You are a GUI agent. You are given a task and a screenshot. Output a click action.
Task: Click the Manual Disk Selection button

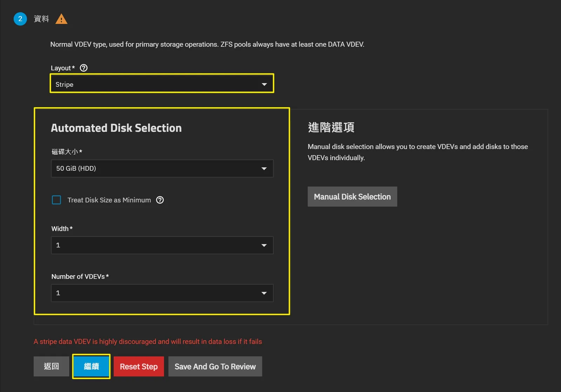coord(352,197)
